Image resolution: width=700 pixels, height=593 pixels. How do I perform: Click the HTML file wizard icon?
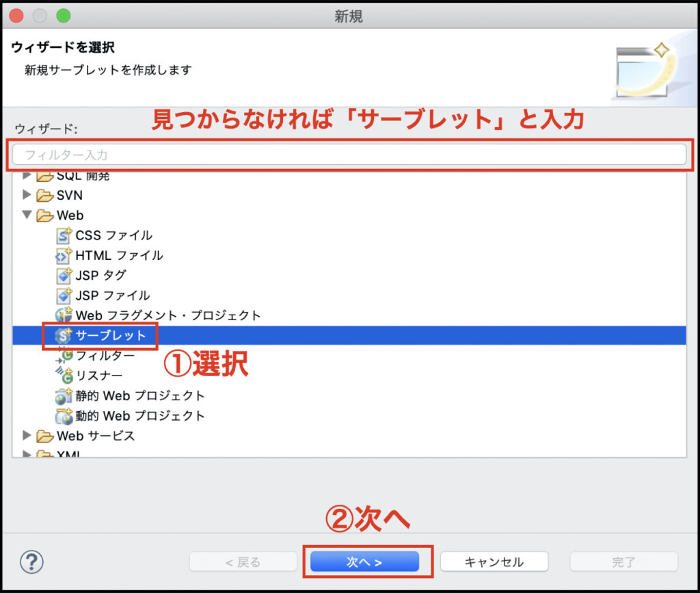64,256
